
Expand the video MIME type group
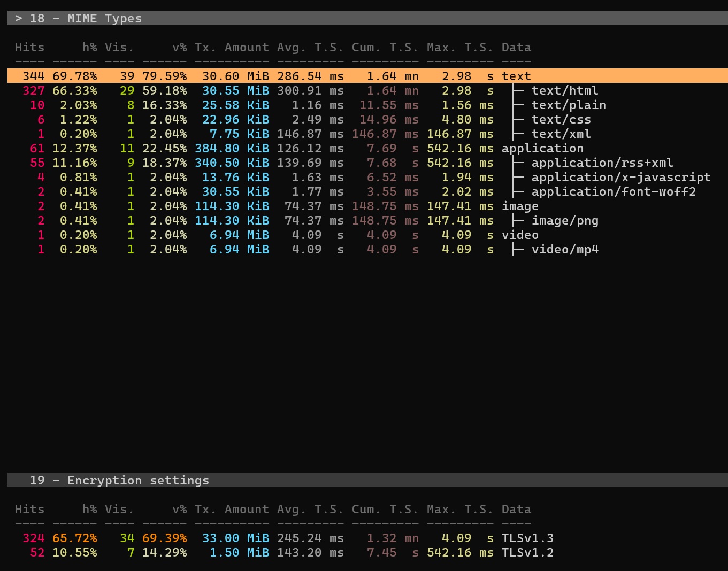tap(519, 235)
